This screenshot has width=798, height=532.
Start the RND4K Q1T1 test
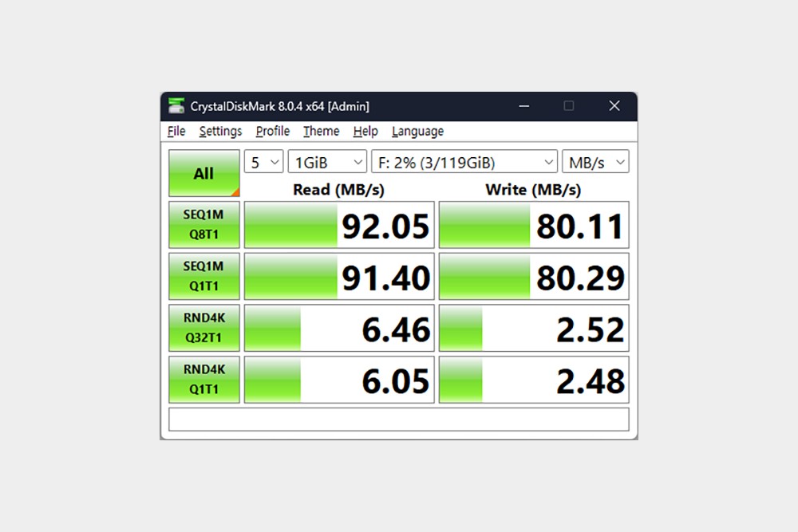point(204,380)
